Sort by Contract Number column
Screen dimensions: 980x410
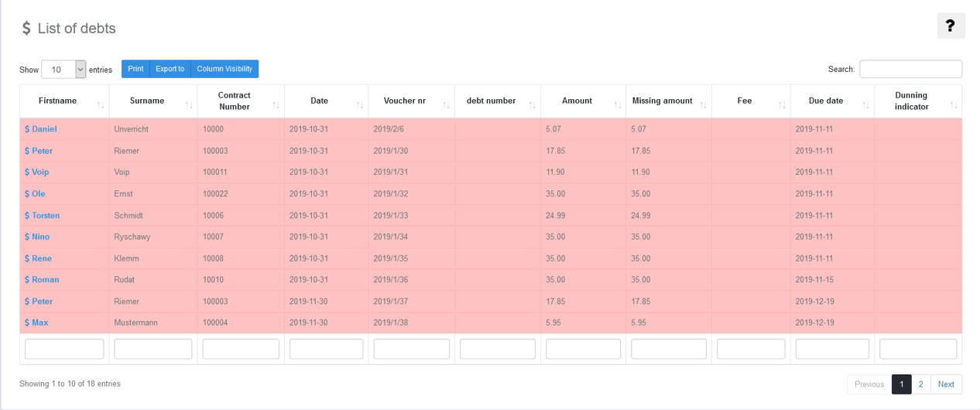(241, 101)
